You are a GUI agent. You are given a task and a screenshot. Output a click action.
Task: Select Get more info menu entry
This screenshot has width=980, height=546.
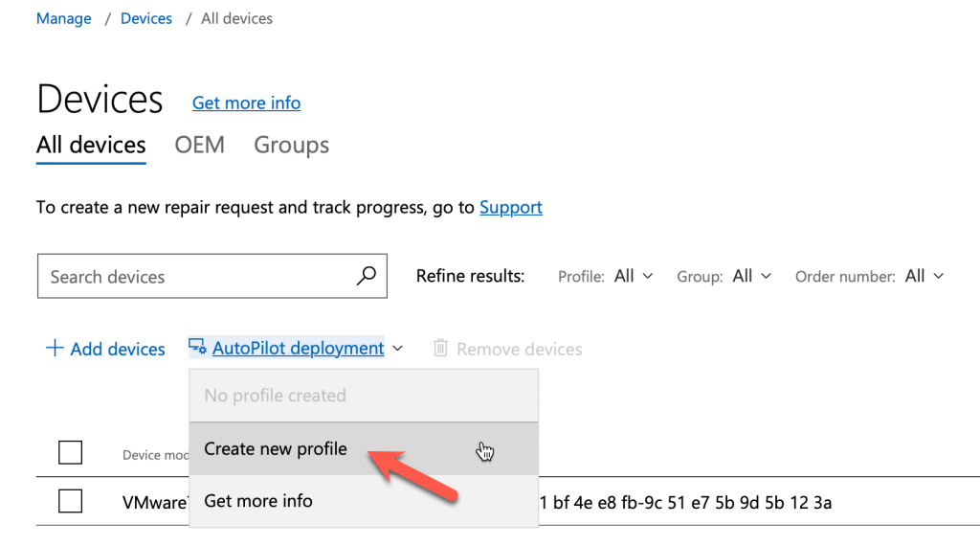coord(258,500)
